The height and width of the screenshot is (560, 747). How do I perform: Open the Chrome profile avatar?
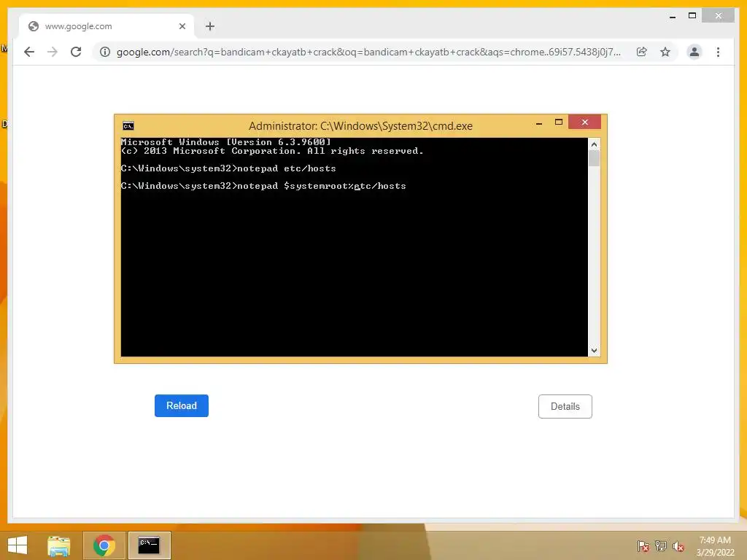tap(694, 52)
